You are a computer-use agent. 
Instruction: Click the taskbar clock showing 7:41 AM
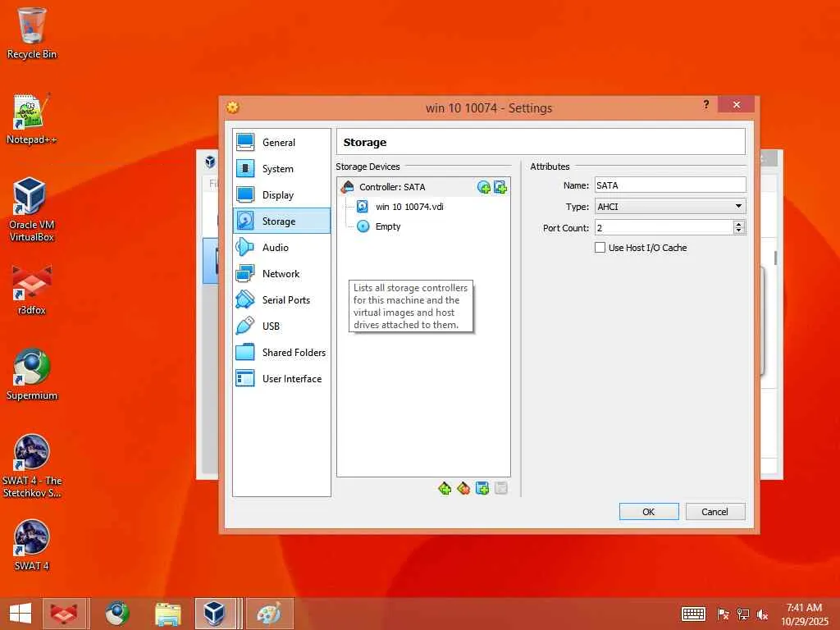click(804, 614)
